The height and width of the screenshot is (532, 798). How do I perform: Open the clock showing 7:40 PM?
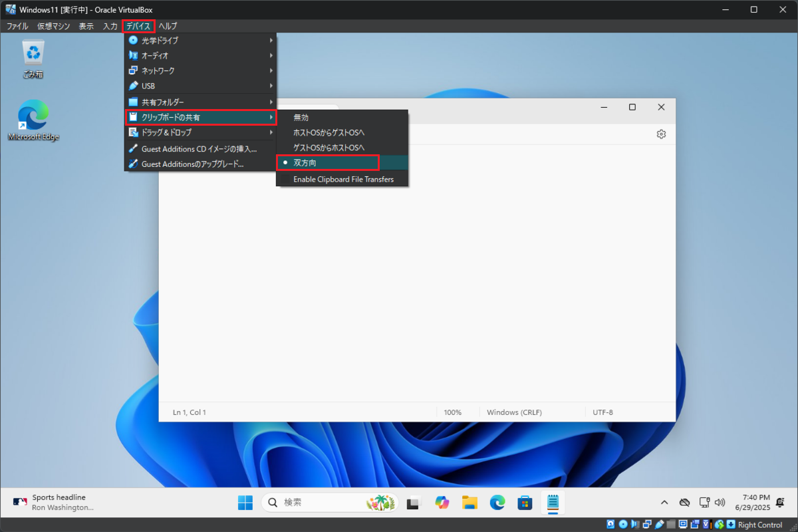tap(753, 502)
